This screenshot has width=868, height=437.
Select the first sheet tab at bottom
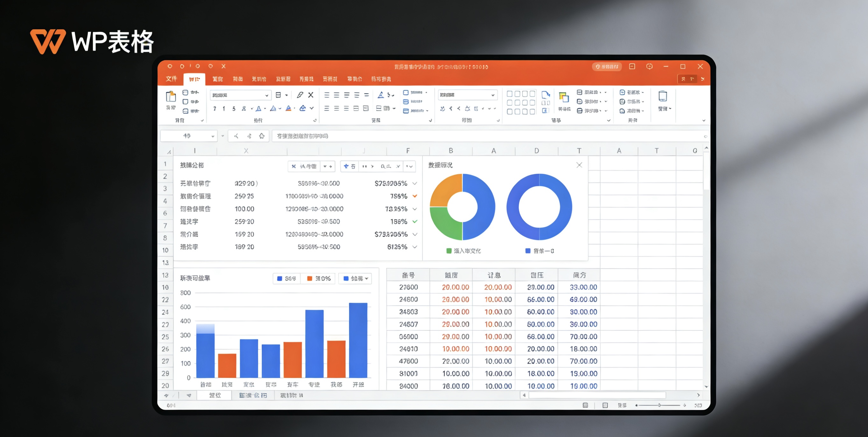(x=215, y=395)
